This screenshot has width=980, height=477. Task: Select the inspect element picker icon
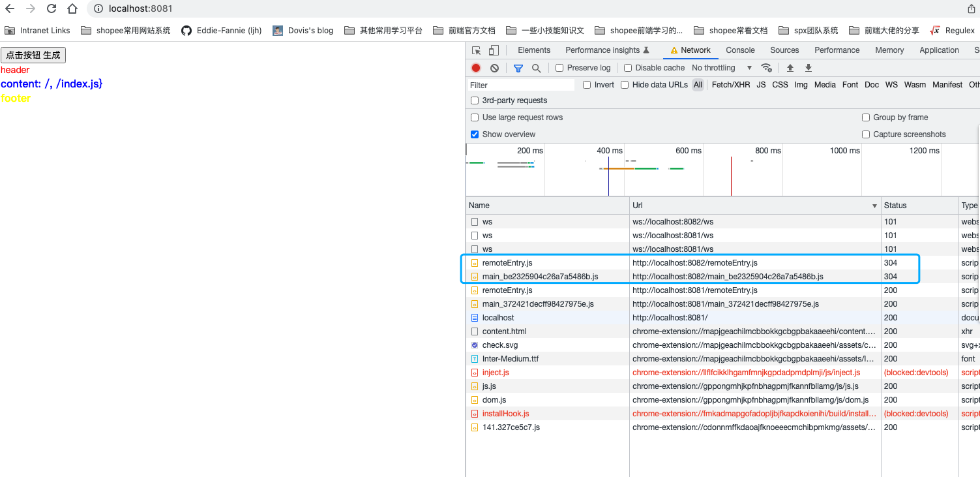[477, 50]
